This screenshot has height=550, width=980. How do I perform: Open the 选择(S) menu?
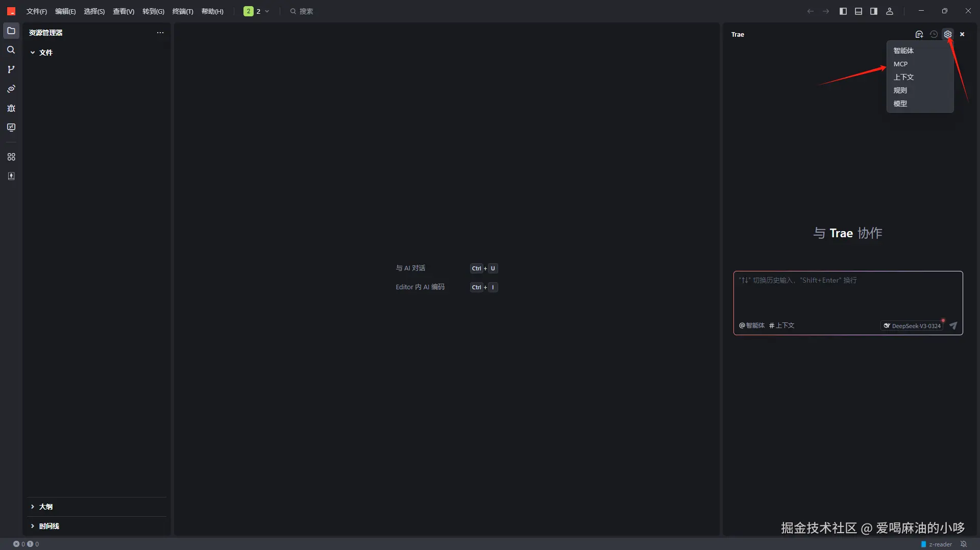94,11
